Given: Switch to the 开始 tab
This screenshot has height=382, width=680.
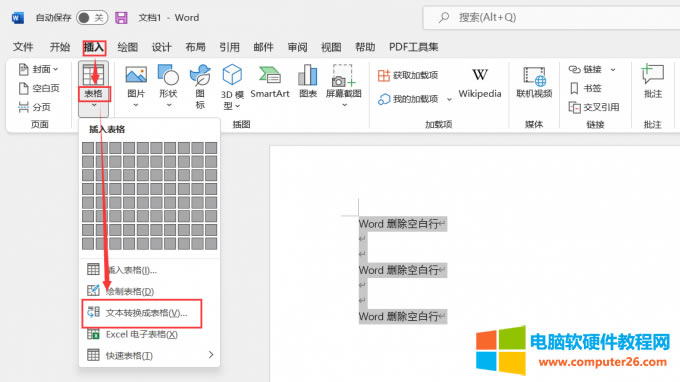Looking at the screenshot, I should [60, 47].
